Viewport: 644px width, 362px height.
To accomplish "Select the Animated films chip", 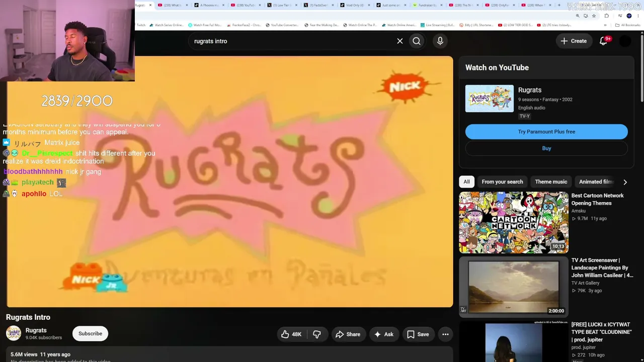I will point(595,182).
